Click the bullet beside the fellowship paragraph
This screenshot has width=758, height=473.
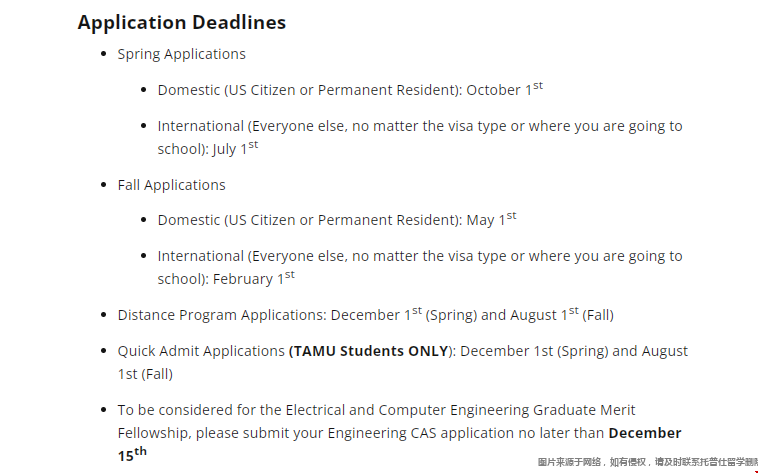pyautogui.click(x=105, y=410)
